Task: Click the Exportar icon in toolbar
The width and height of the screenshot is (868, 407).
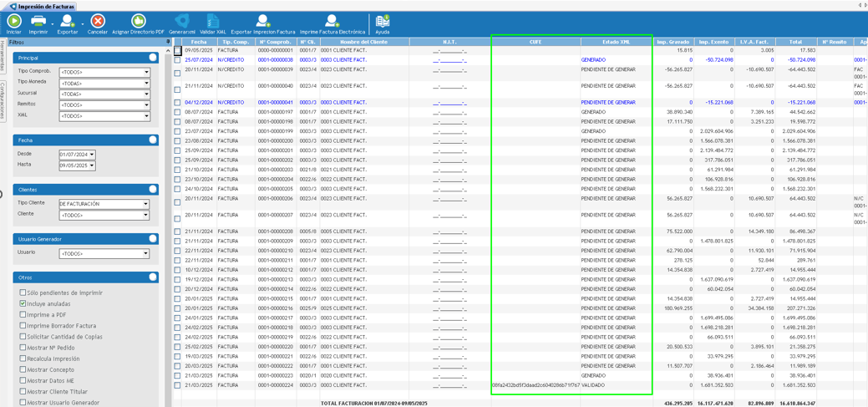Action: (x=67, y=21)
